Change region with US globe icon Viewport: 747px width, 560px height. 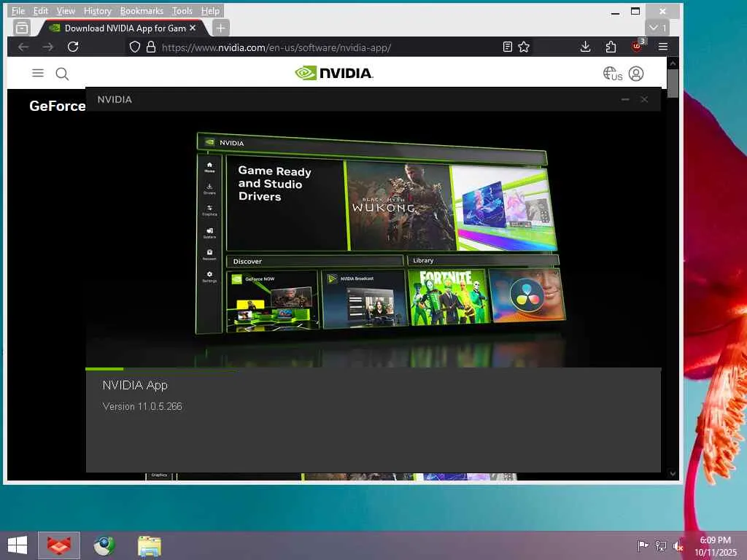click(x=613, y=74)
